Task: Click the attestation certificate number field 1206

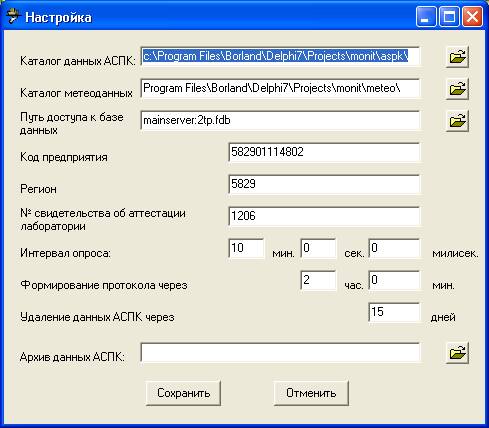Action: pos(324,216)
